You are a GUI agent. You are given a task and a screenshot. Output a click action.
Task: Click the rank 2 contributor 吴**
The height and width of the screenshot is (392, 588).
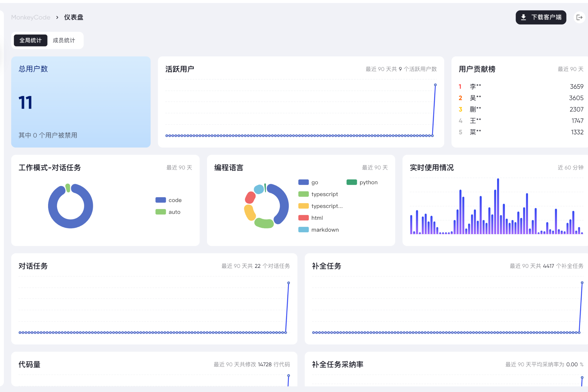click(x=475, y=98)
